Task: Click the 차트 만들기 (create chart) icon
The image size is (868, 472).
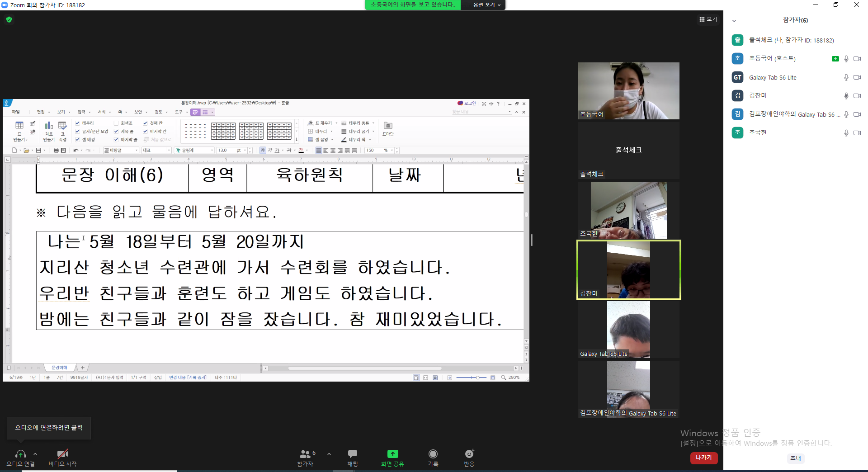Action: [49, 126]
